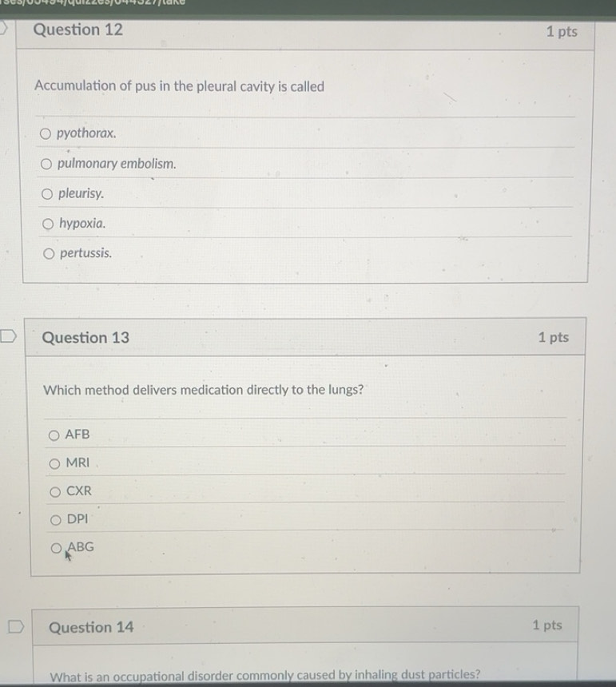Flag Question 12 with bookmark icon
The width and height of the screenshot is (616, 687).
(3, 28)
